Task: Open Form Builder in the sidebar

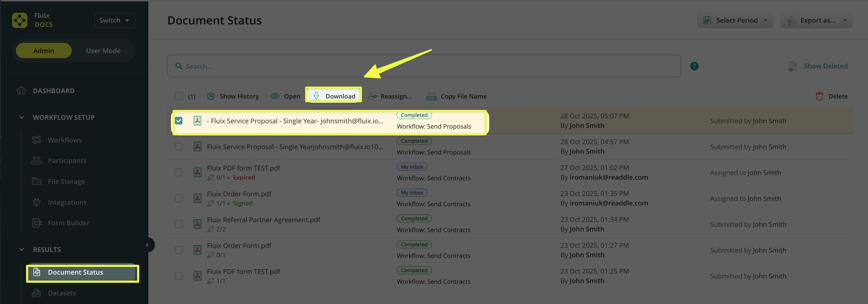Action: pyautogui.click(x=68, y=223)
